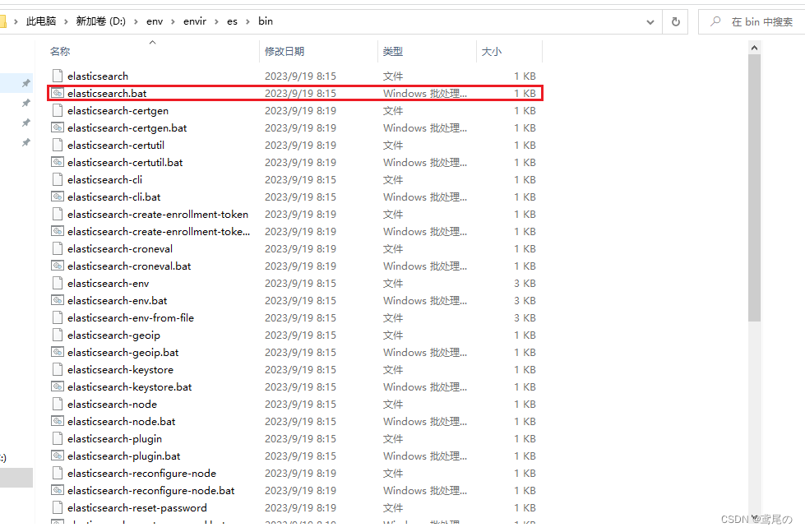The height and width of the screenshot is (532, 805).
Task: Click the elasticsearch-reconfigure-node.bat batch icon
Action: (x=58, y=490)
